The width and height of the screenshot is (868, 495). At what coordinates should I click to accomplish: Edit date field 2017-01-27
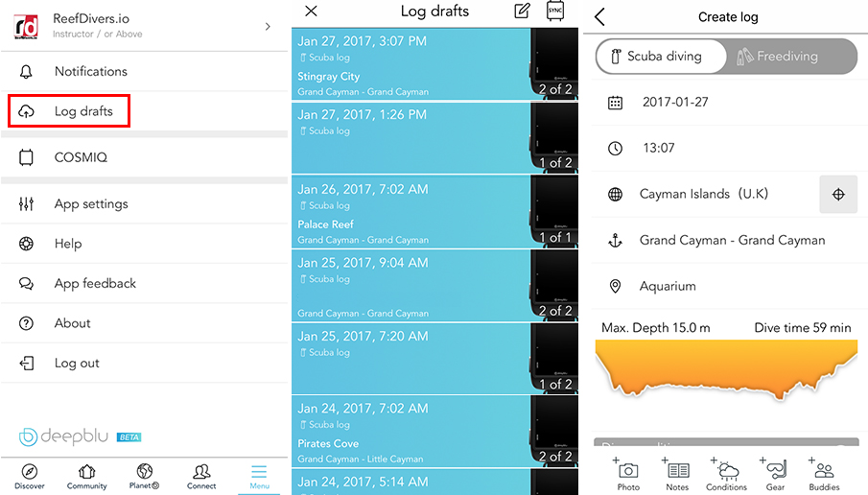pos(675,102)
